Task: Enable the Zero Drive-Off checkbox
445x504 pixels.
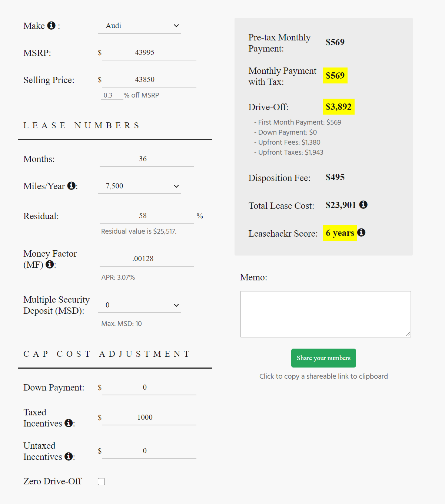Action: click(101, 481)
